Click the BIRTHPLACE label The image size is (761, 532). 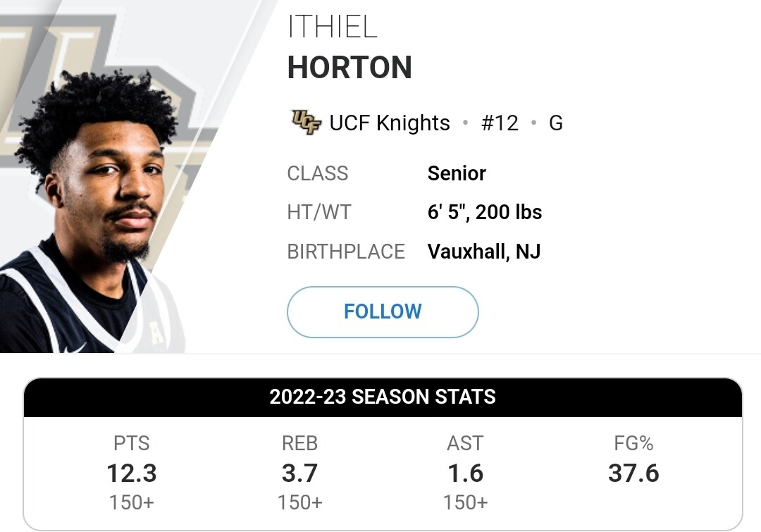coord(346,252)
